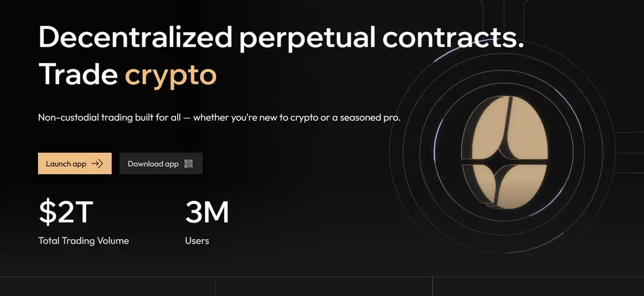Click the "Download app" text label
Viewport: 644px width, 296px height.
pos(153,164)
